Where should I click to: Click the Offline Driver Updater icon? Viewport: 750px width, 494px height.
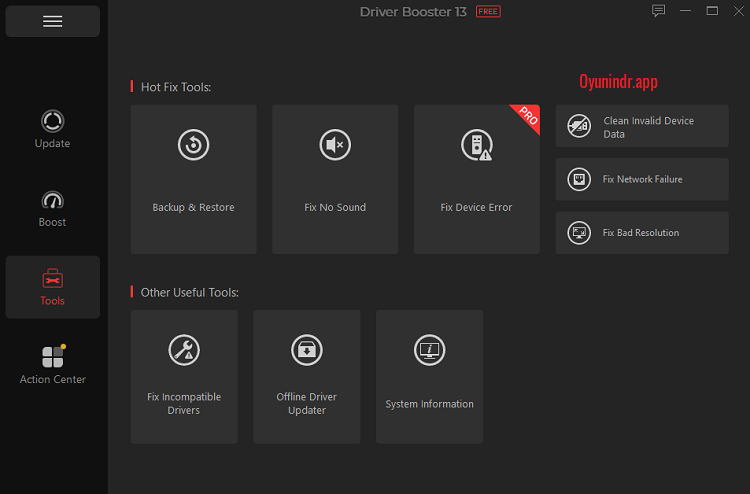(x=307, y=350)
